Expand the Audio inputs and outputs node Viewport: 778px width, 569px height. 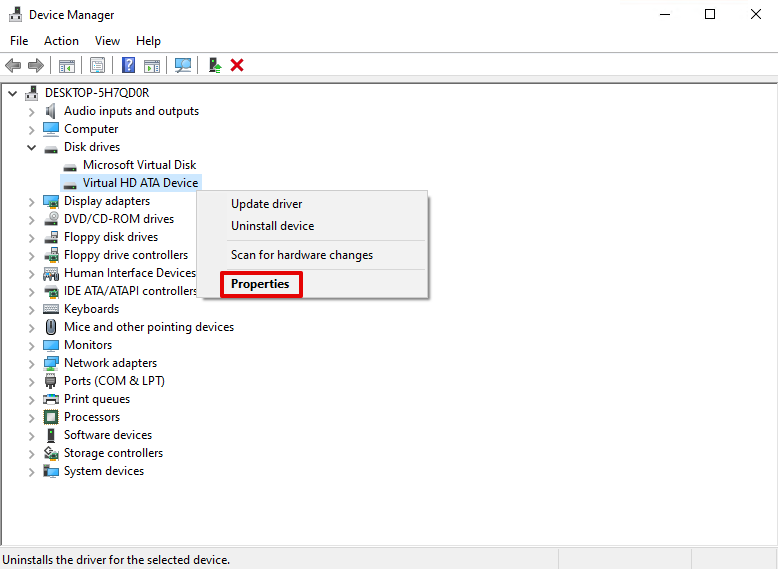[31, 111]
